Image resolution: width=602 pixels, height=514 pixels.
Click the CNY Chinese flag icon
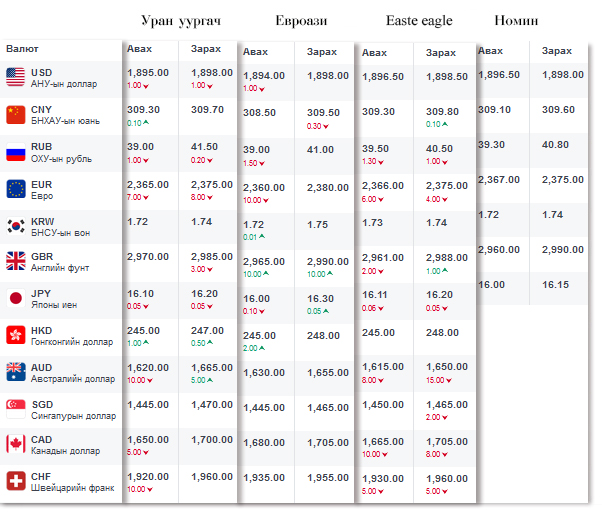click(15, 114)
